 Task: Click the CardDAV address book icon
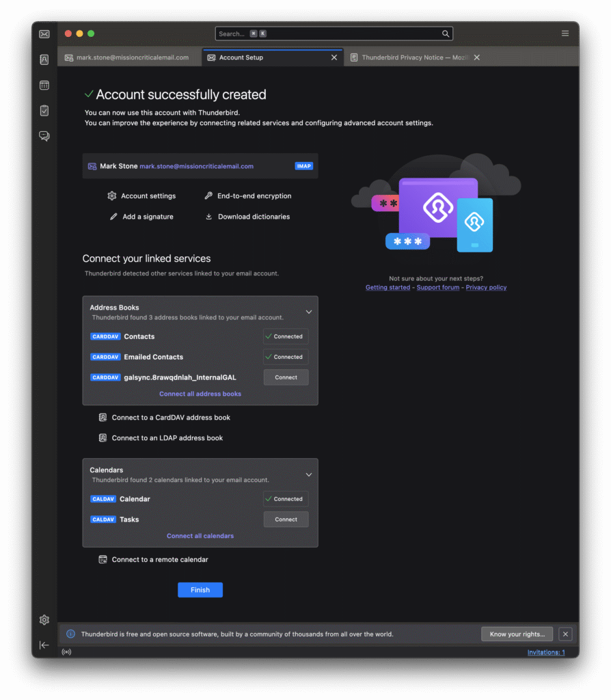(103, 418)
